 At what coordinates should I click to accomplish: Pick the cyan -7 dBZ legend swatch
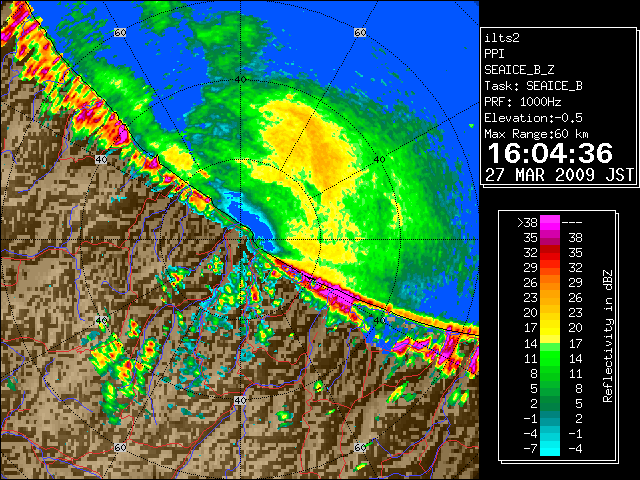click(549, 449)
